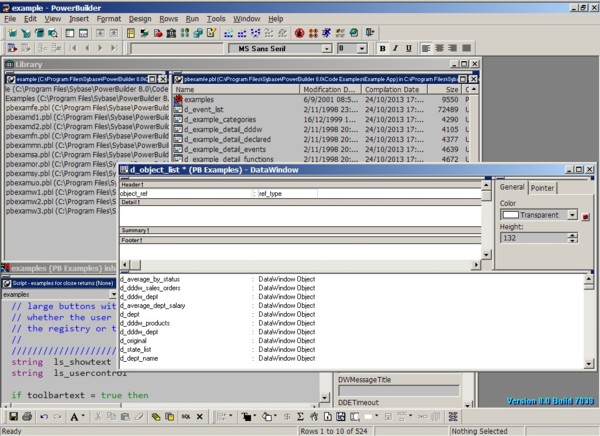The height and width of the screenshot is (436, 600).
Task: Open the Design menu
Action: click(140, 19)
